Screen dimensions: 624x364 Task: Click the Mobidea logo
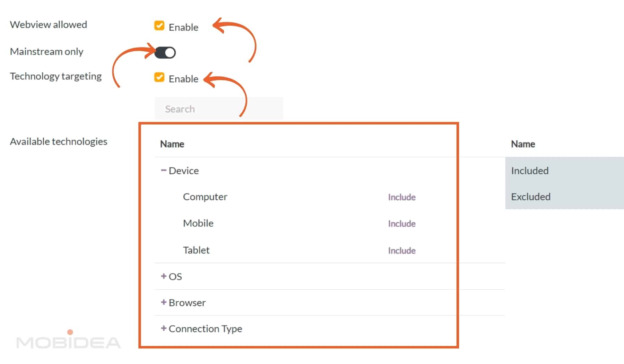(68, 341)
